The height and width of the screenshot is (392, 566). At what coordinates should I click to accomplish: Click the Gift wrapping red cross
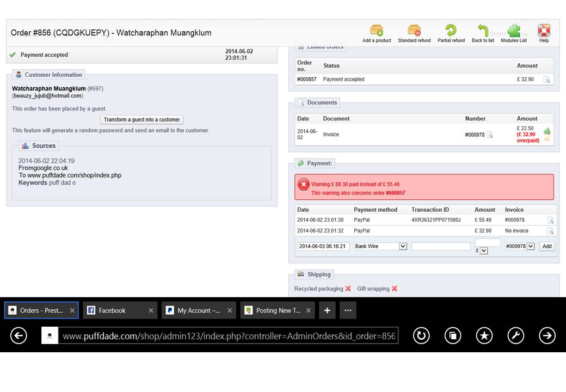point(395,289)
